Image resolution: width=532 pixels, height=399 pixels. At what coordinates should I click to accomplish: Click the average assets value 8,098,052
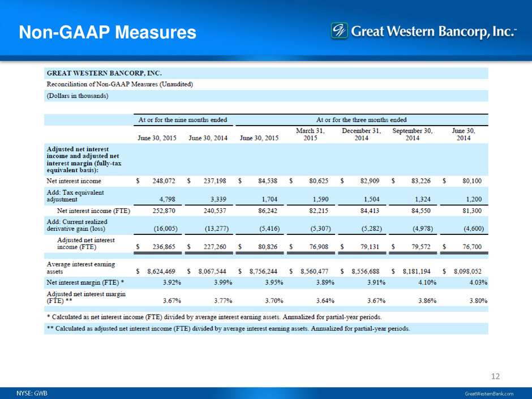click(x=467, y=272)
